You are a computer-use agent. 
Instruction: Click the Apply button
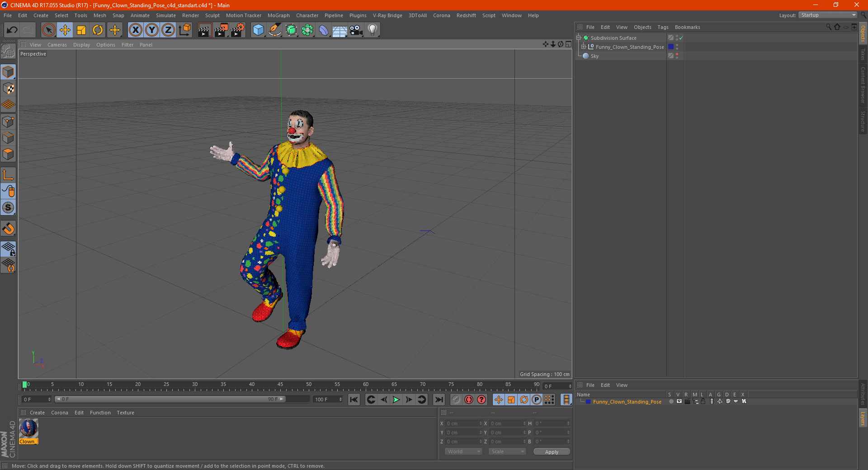pyautogui.click(x=552, y=451)
